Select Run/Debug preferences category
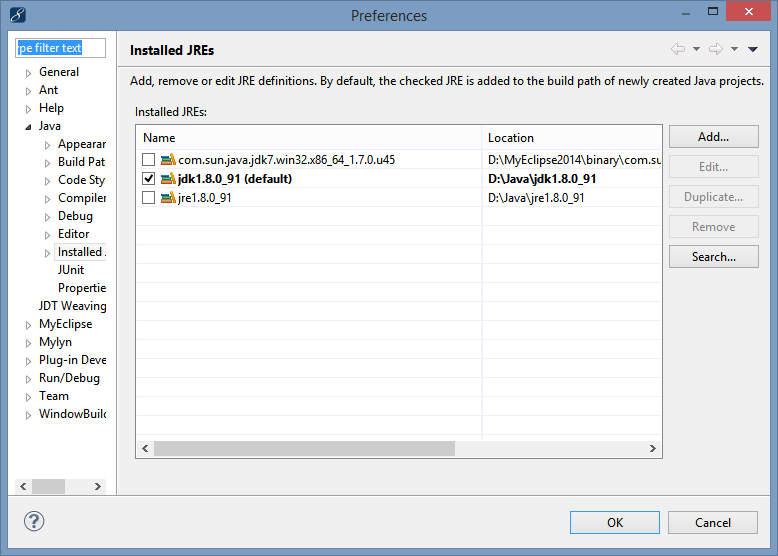This screenshot has width=778, height=556. click(69, 378)
